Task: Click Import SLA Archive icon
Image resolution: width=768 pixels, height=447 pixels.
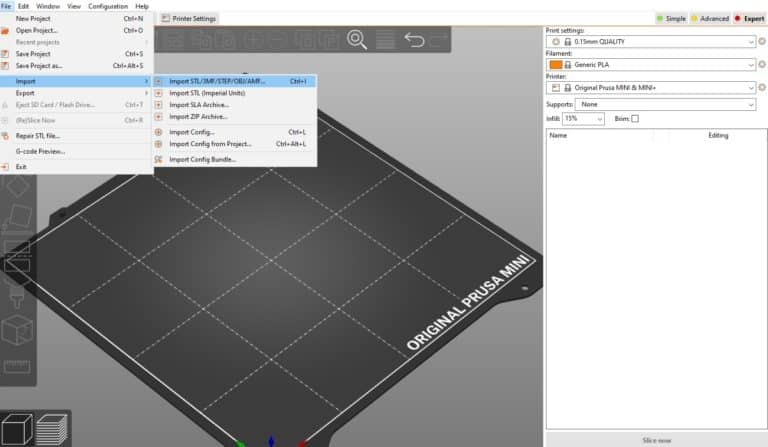Action: coord(158,105)
